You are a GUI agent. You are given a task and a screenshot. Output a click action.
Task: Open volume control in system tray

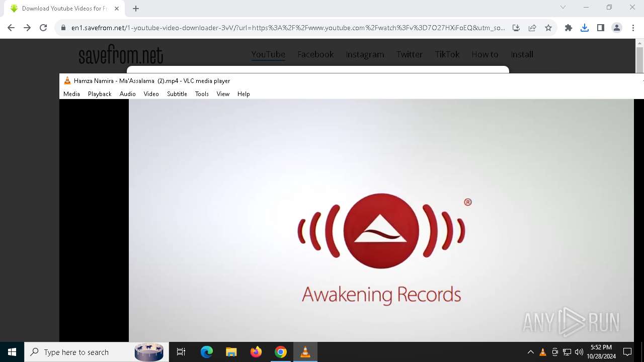pyautogui.click(x=579, y=352)
